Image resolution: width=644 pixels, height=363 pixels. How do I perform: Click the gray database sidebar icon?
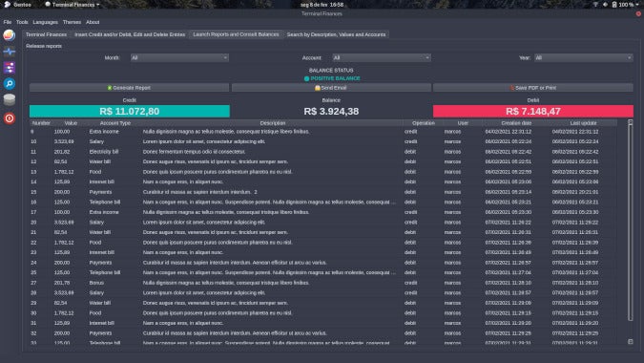[9, 100]
